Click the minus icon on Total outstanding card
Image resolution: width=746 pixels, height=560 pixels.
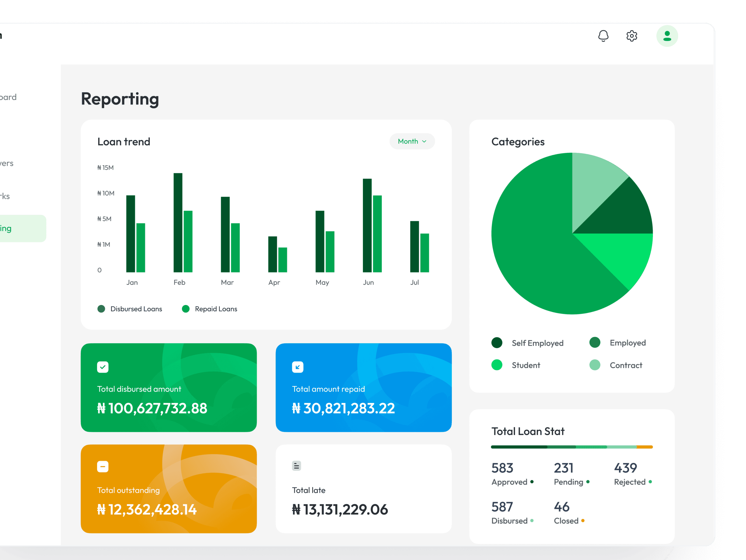coord(103,467)
